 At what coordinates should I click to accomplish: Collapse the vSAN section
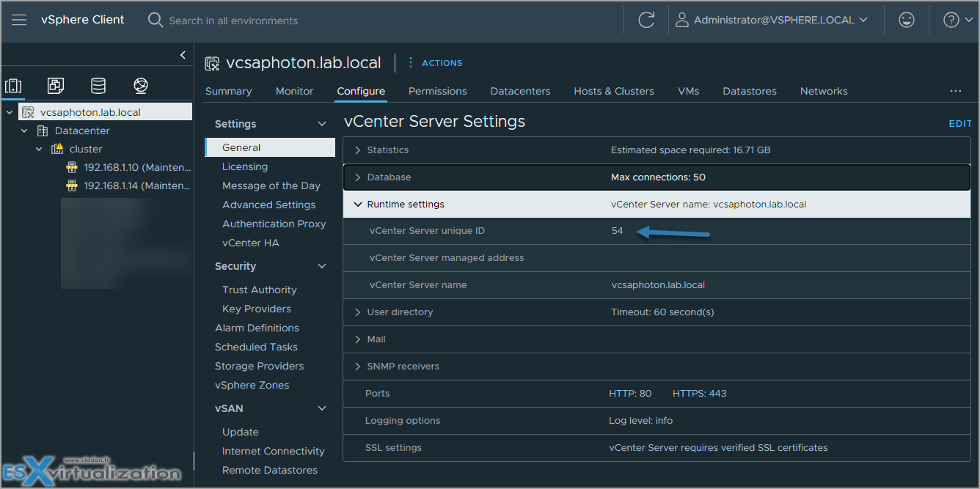click(x=321, y=408)
